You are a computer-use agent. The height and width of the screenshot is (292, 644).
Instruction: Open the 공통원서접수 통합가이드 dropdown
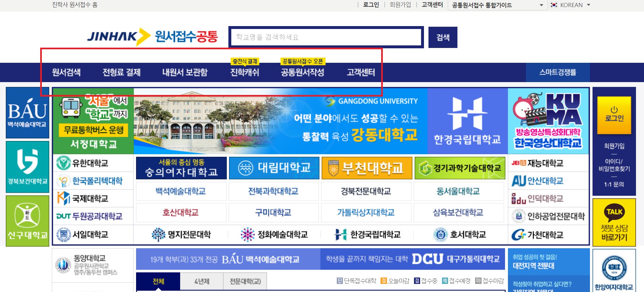tap(497, 5)
